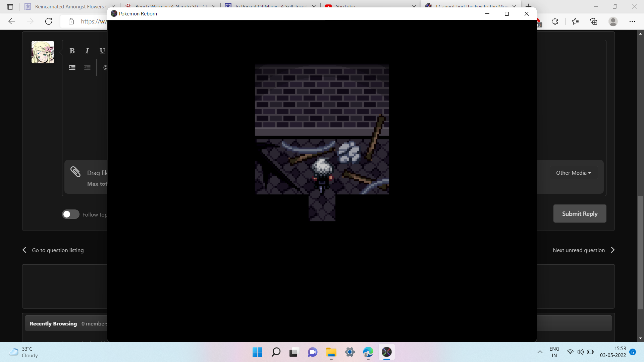Minimize the Pokemon Reborn window
The image size is (644, 362).
pyautogui.click(x=487, y=14)
